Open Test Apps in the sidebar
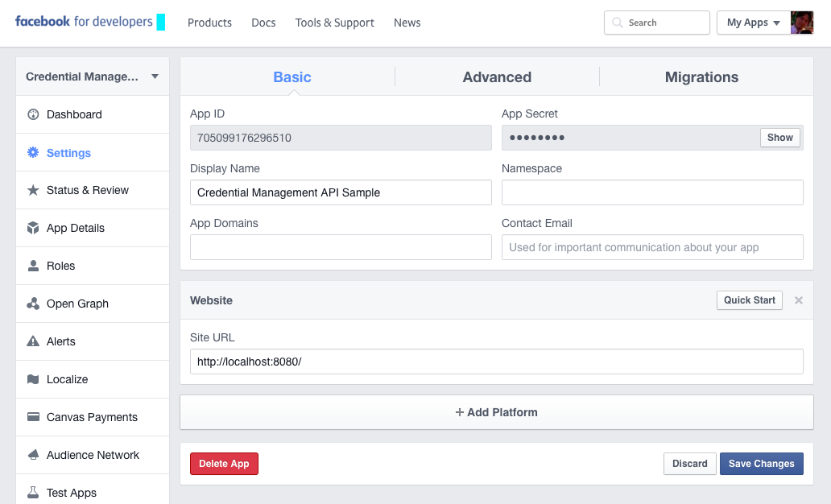 pos(93,491)
